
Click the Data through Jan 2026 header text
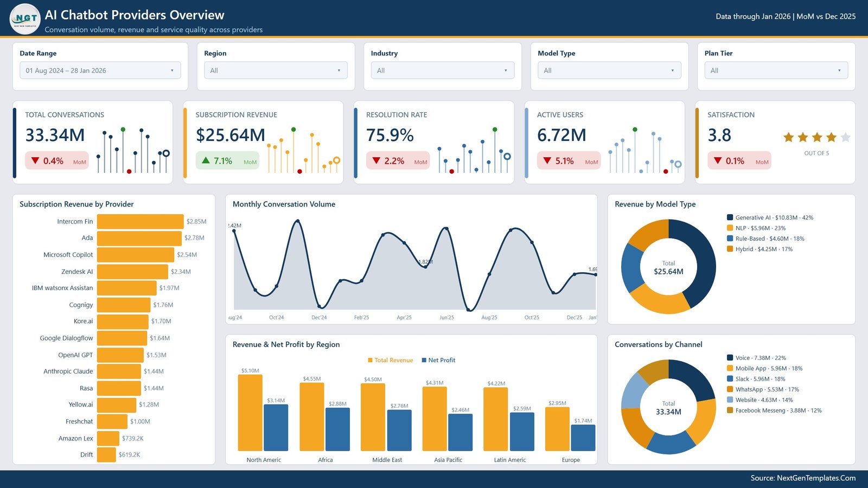click(x=753, y=16)
